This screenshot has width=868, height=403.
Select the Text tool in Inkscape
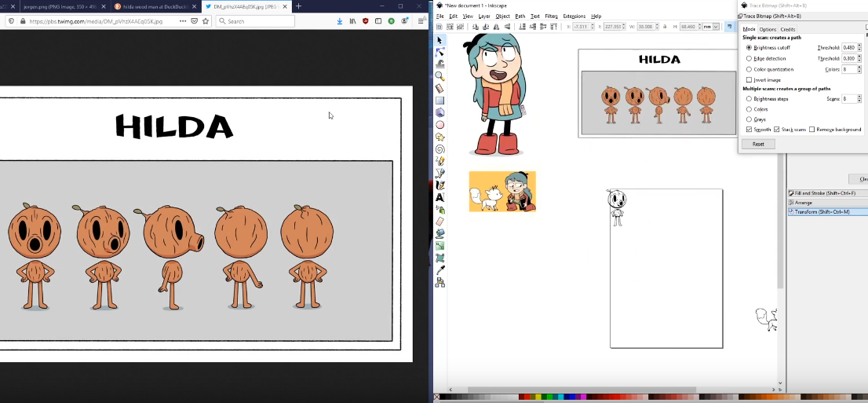click(440, 197)
